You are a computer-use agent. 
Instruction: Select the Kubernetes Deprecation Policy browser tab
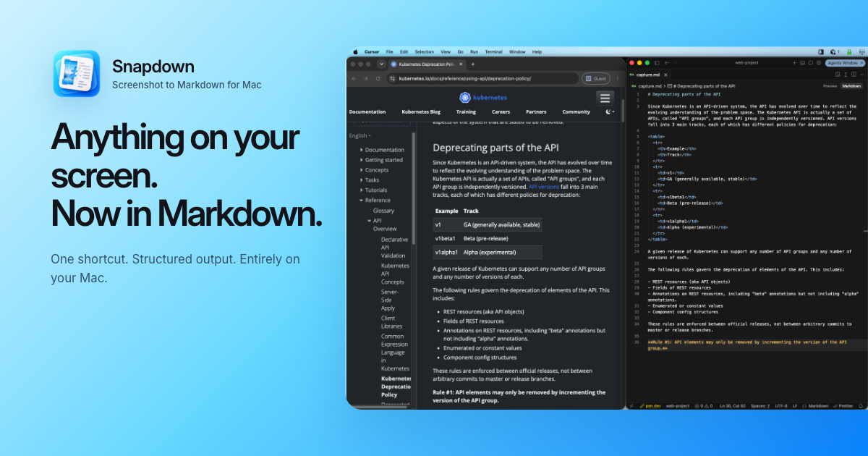point(427,64)
